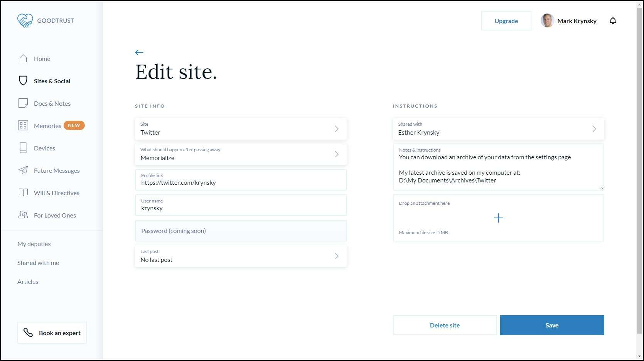Click the SITE INFO heading
644x361 pixels.
click(150, 106)
